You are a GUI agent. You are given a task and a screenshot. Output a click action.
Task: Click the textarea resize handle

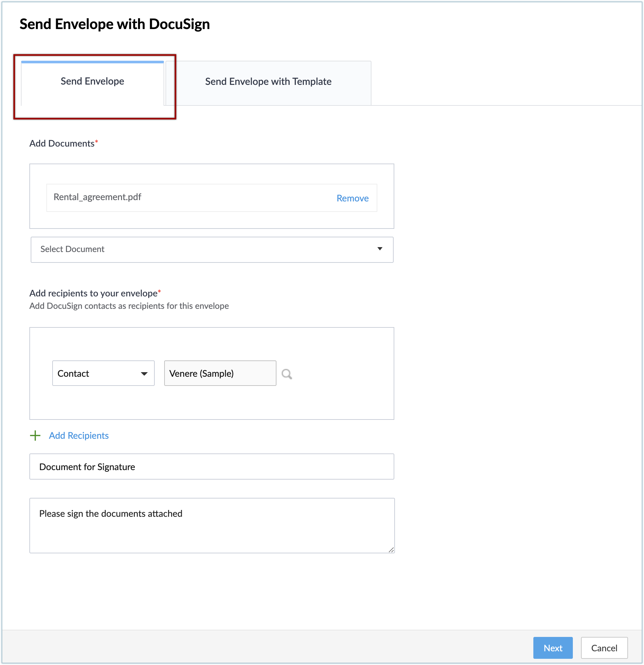(391, 550)
